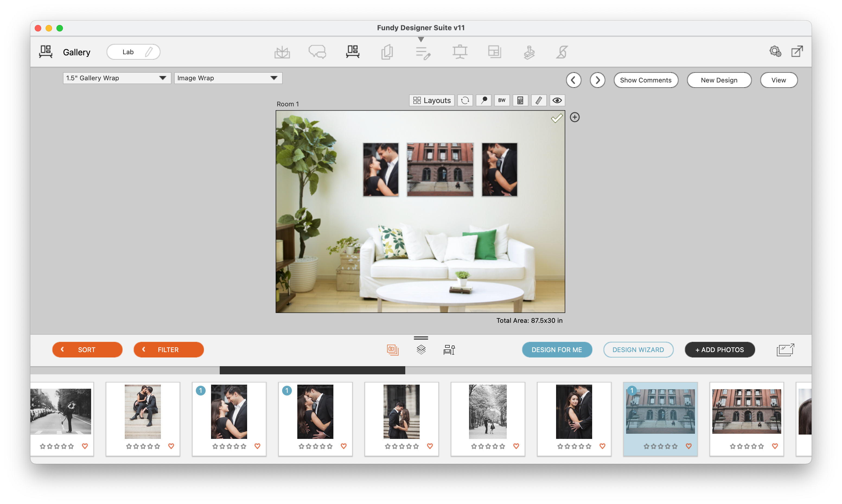Open the magazine layout icon

pyautogui.click(x=494, y=52)
